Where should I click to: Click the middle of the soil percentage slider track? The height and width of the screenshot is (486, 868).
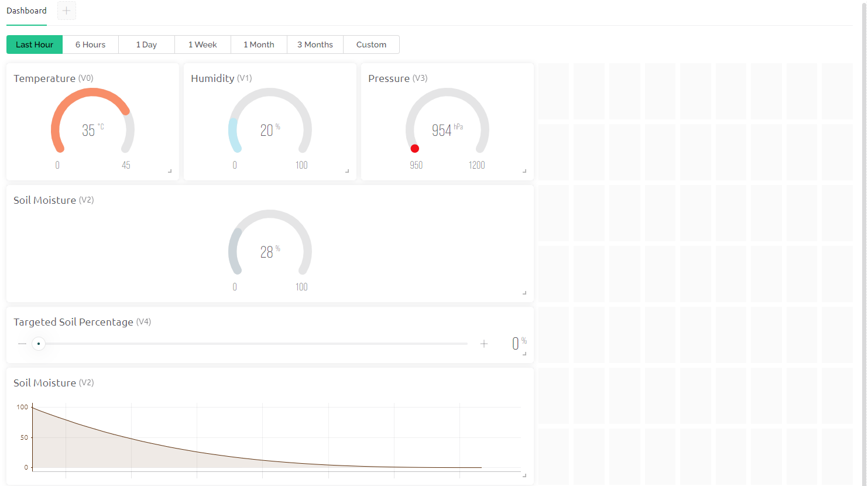click(253, 344)
